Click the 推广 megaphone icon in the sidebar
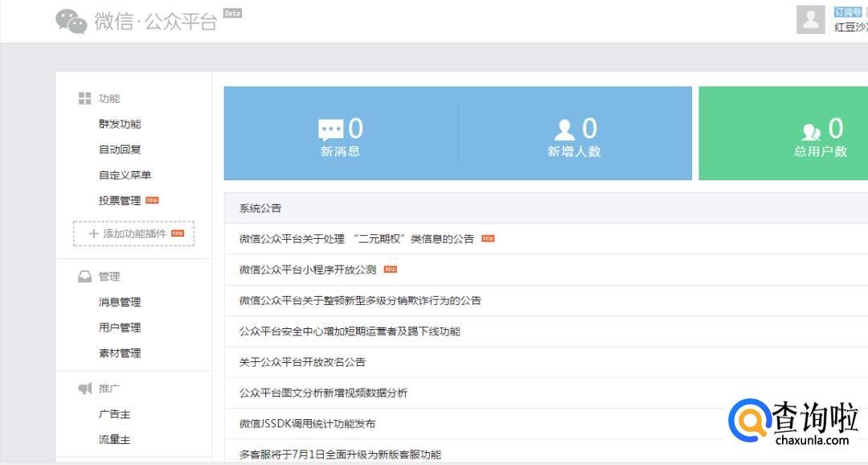This screenshot has height=465, width=868. [x=84, y=389]
